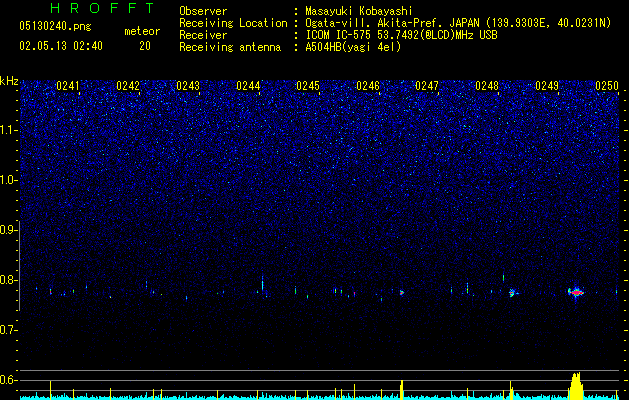
Task: Click the 0249 time marker
Action: (x=547, y=86)
